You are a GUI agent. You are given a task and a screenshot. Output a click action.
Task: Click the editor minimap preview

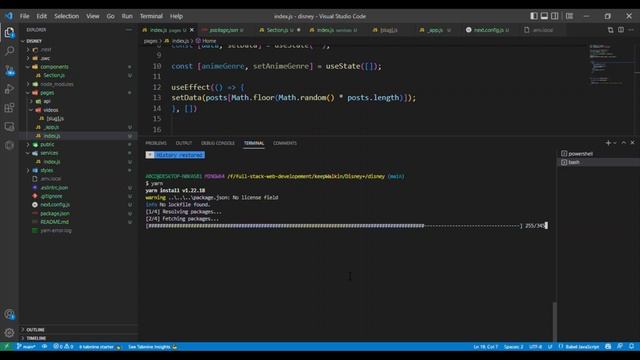tap(607, 63)
